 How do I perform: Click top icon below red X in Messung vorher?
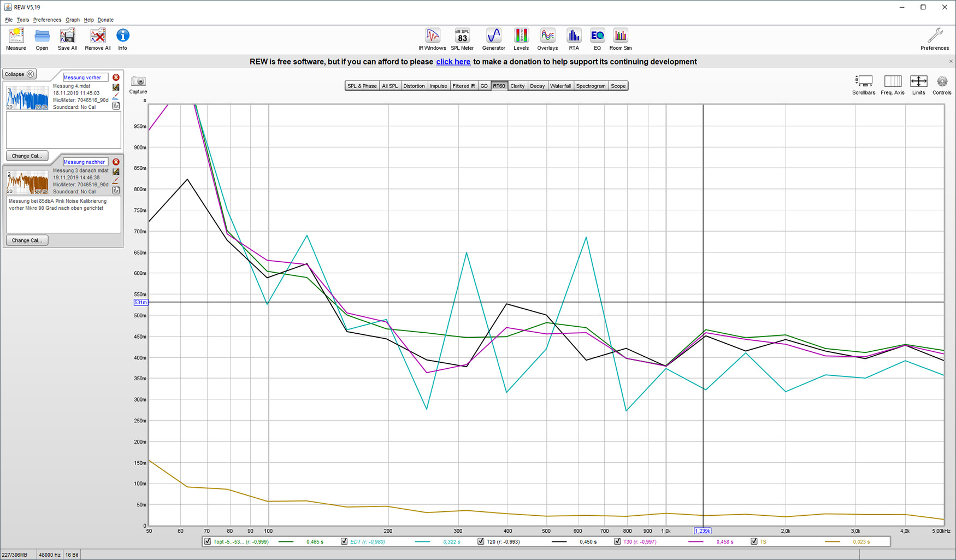click(x=116, y=87)
